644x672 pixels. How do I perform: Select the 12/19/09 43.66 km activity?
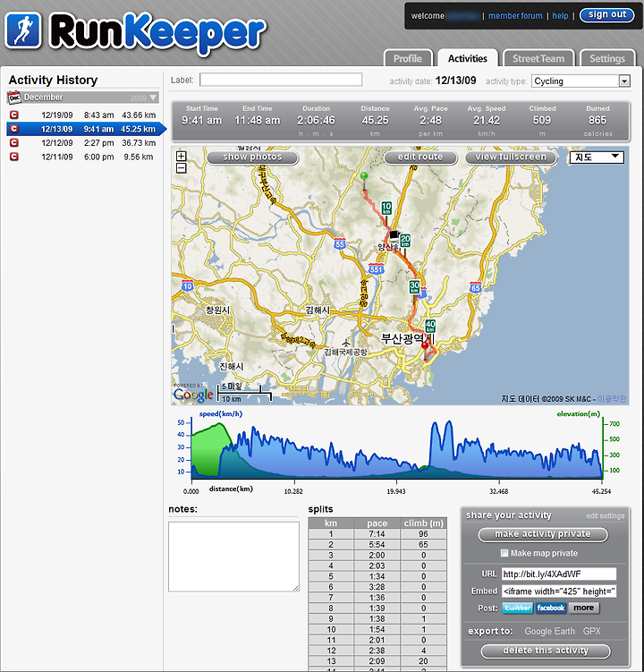coord(83,115)
